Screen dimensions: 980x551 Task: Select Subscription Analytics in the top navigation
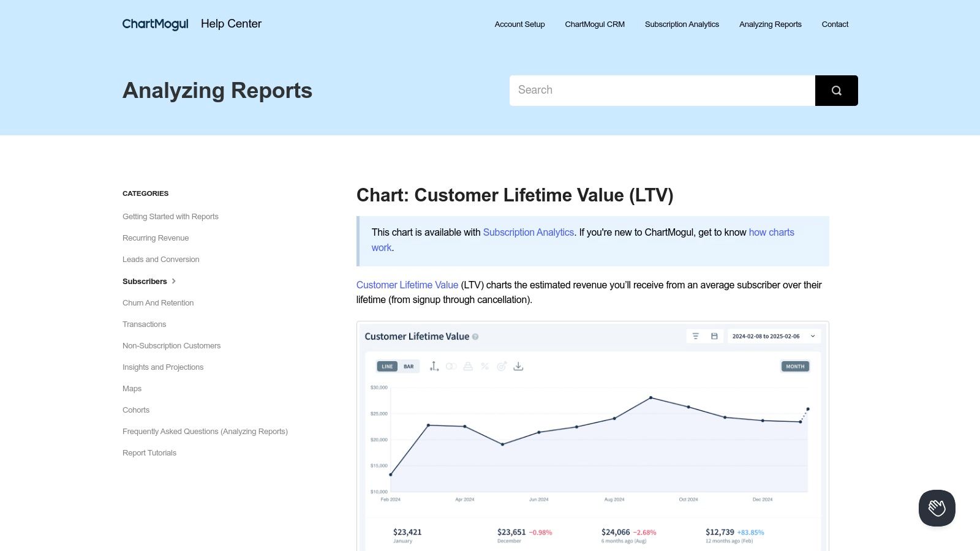(682, 24)
